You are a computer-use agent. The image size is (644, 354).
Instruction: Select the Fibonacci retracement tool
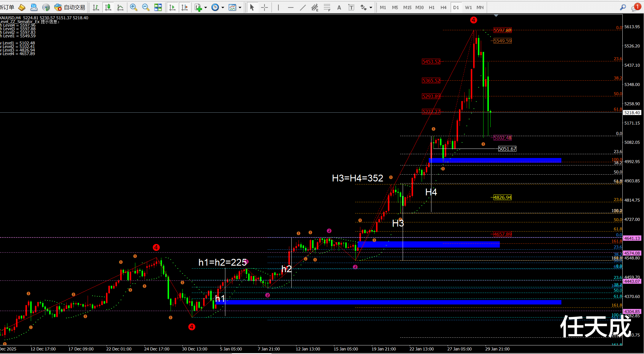327,7
